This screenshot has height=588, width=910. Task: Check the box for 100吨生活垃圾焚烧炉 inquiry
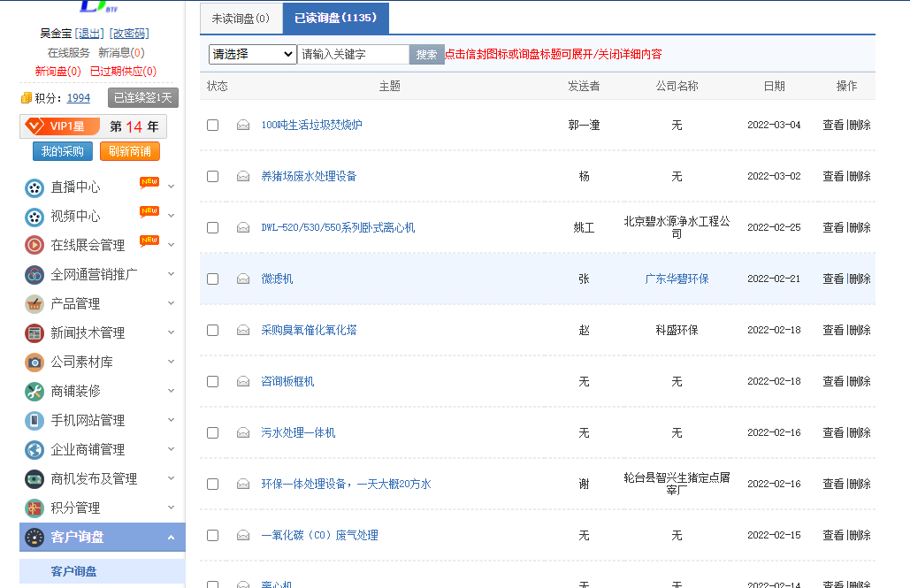[x=212, y=125]
